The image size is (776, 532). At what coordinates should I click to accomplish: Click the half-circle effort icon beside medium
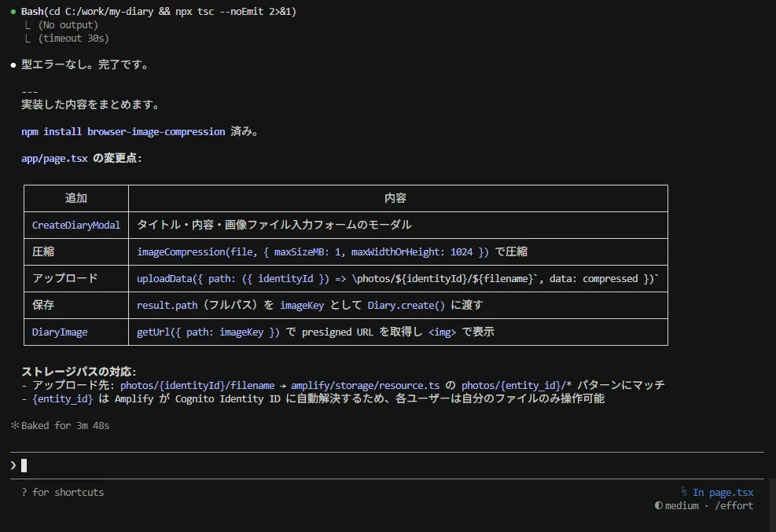[x=658, y=505]
